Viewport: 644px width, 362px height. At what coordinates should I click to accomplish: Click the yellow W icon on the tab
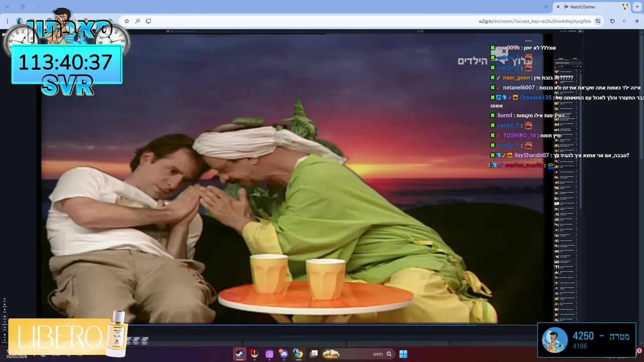click(625, 7)
